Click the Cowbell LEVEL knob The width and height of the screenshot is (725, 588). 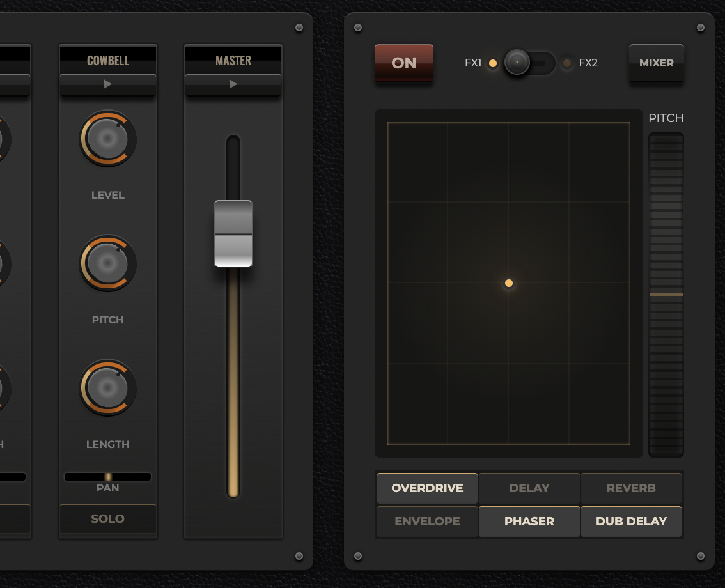(107, 139)
